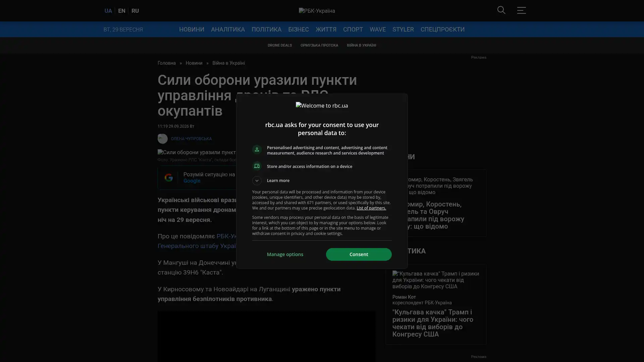Open the ОРМУЗЬКА ПРОТОКА topic
The width and height of the screenshot is (644, 362).
319,45
